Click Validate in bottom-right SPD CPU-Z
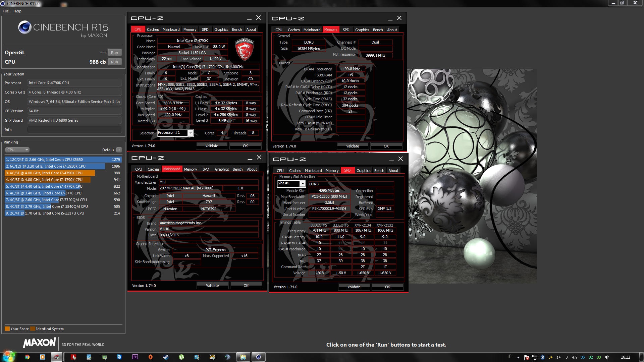The image size is (644, 362). [x=354, y=287]
